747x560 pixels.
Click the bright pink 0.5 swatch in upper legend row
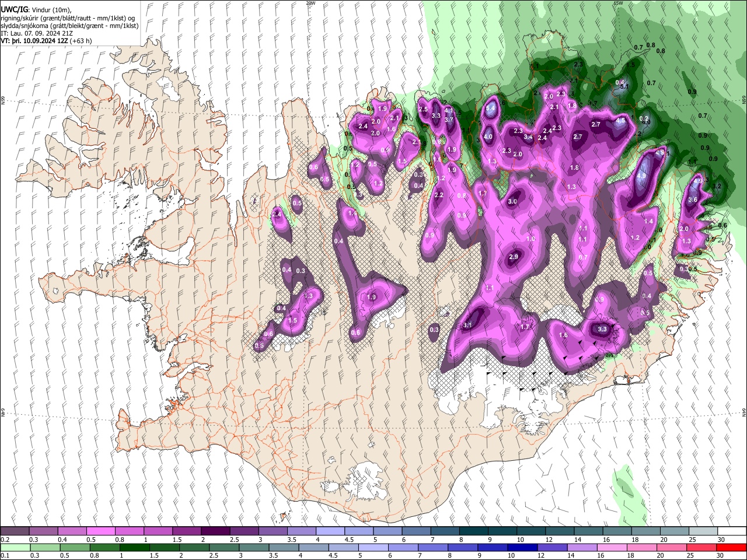tap(100, 531)
